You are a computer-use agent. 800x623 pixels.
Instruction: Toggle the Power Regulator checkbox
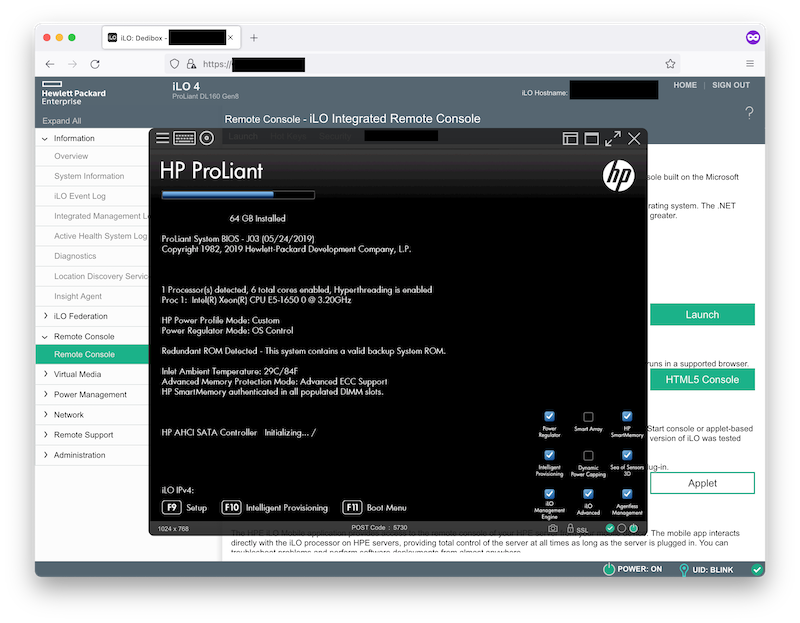(549, 416)
